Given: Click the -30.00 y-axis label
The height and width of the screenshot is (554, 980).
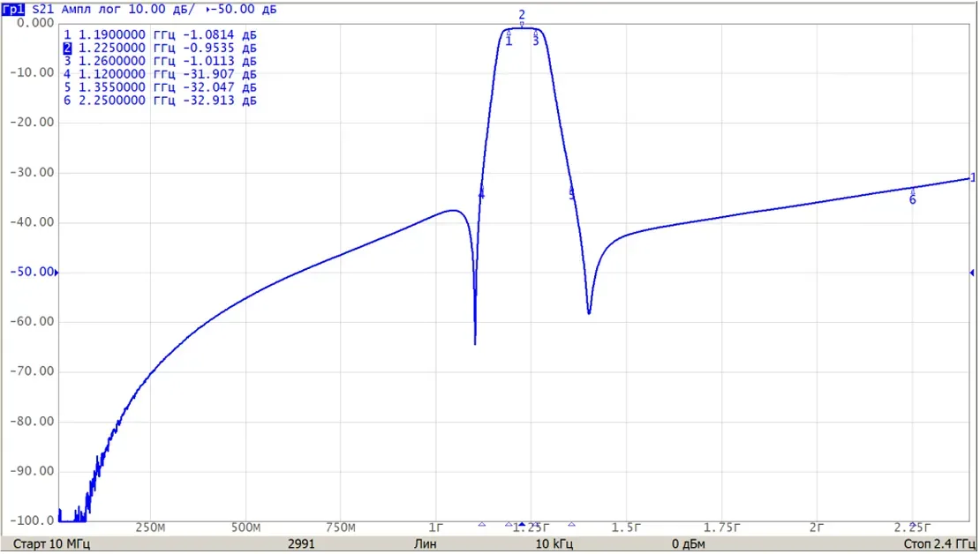Looking at the screenshot, I should click(x=33, y=172).
